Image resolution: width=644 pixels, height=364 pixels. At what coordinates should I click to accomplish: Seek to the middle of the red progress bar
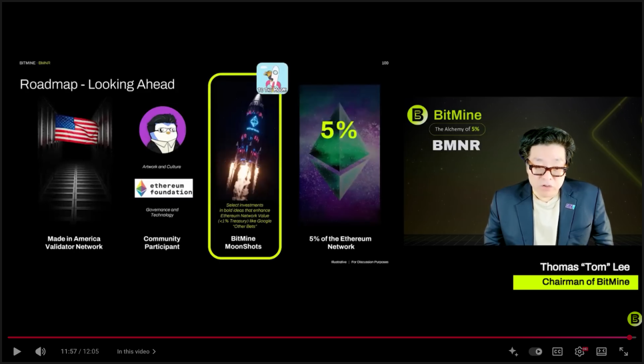click(x=319, y=337)
